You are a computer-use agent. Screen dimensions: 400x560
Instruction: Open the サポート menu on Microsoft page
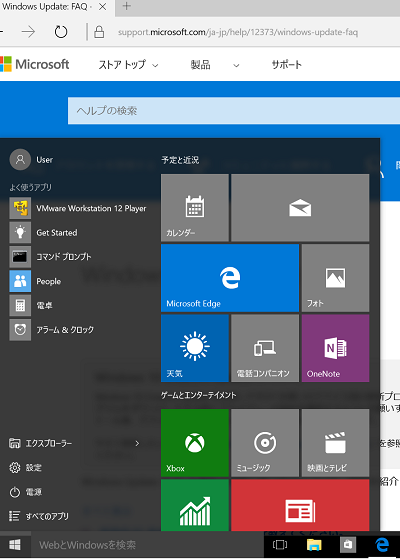tap(286, 65)
